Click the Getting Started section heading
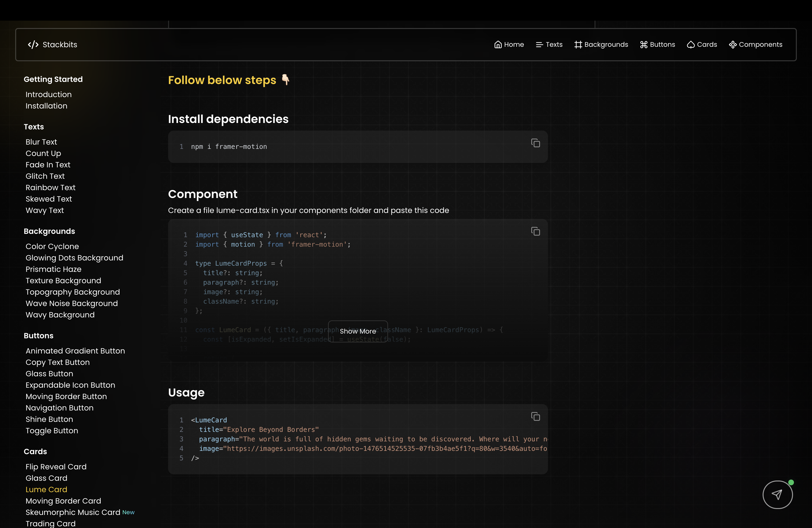Screen dimensions: 812x528 53,79
